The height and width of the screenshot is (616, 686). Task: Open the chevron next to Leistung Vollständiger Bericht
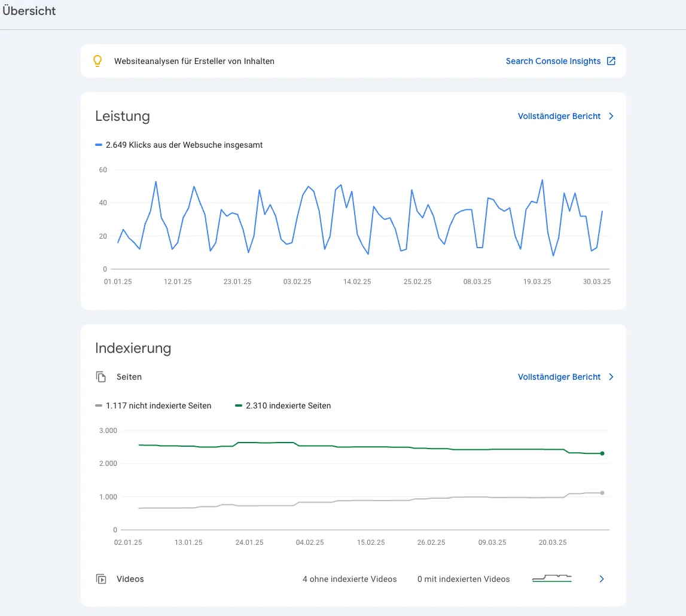pos(611,116)
